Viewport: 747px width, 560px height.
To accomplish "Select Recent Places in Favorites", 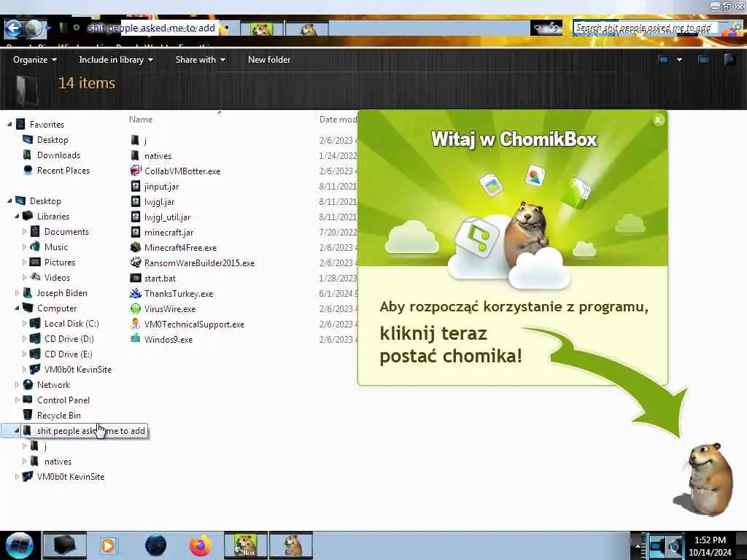I will [63, 171].
